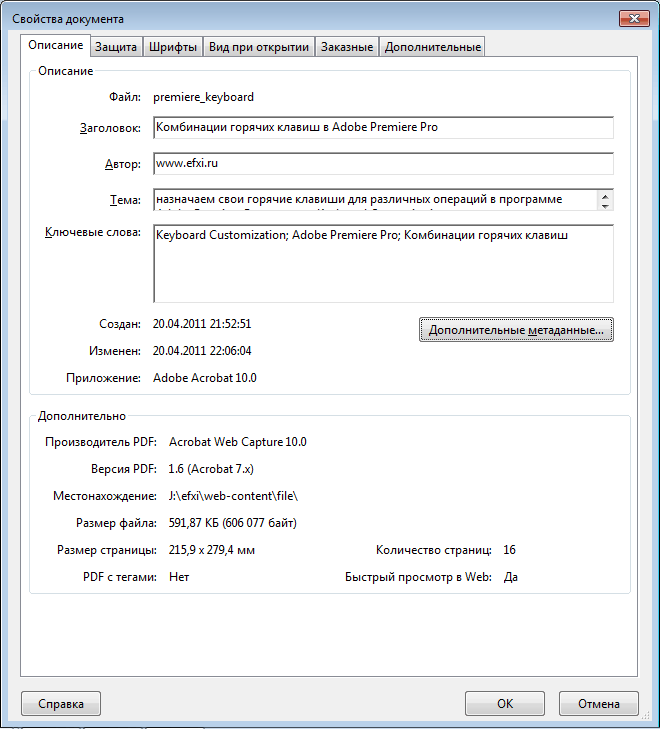This screenshot has height=729, width=660.
Task: Click the Ключевые слова text area
Action: [x=383, y=264]
